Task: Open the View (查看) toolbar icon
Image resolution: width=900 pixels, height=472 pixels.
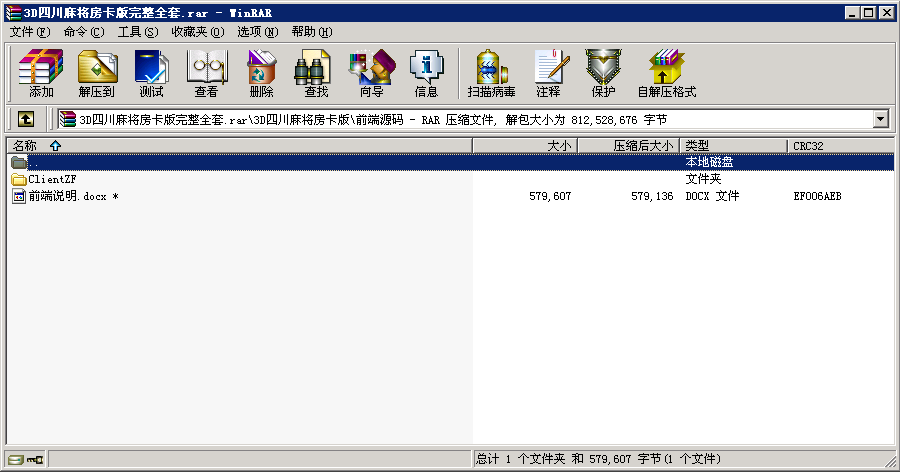Action: 207,74
